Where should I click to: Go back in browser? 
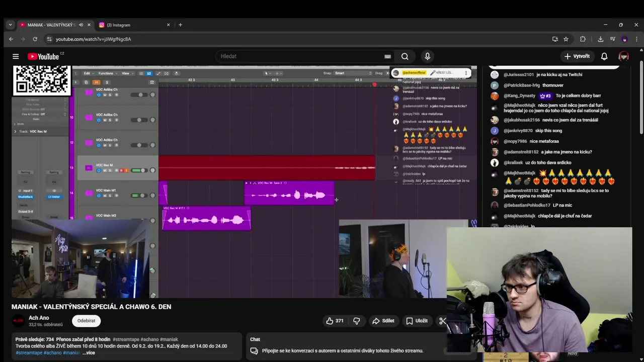point(11,39)
